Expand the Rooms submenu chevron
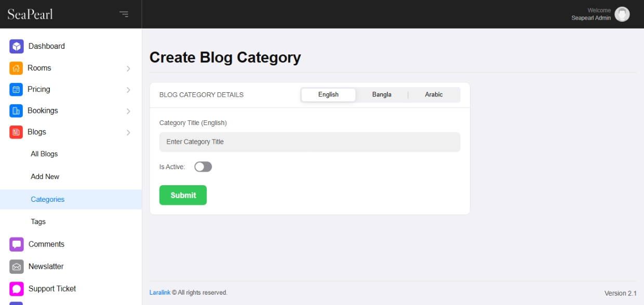 [128, 68]
